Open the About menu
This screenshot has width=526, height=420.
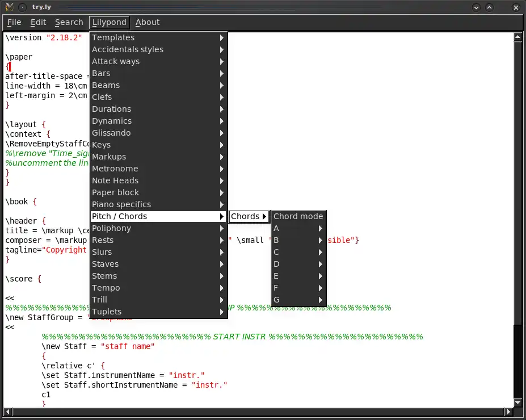(148, 22)
